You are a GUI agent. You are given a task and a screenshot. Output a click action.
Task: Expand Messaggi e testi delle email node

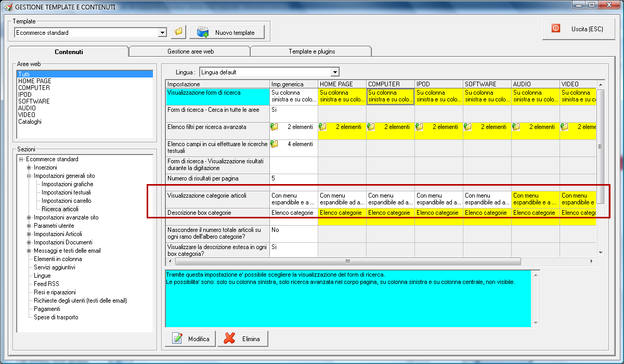(x=29, y=251)
